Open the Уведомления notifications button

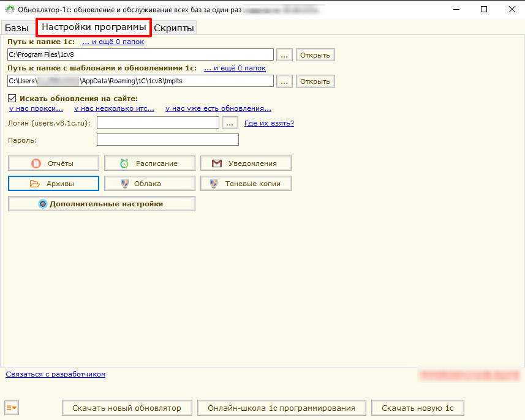click(246, 163)
